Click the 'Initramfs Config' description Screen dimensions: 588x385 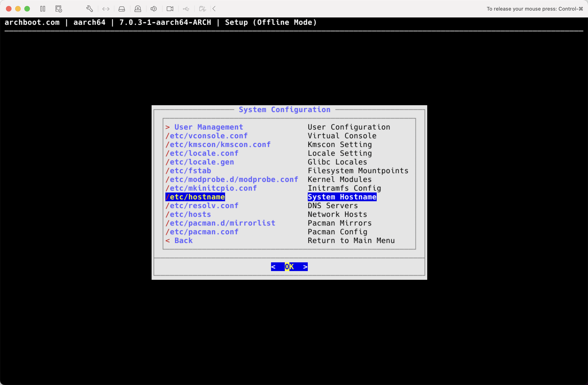click(x=344, y=188)
